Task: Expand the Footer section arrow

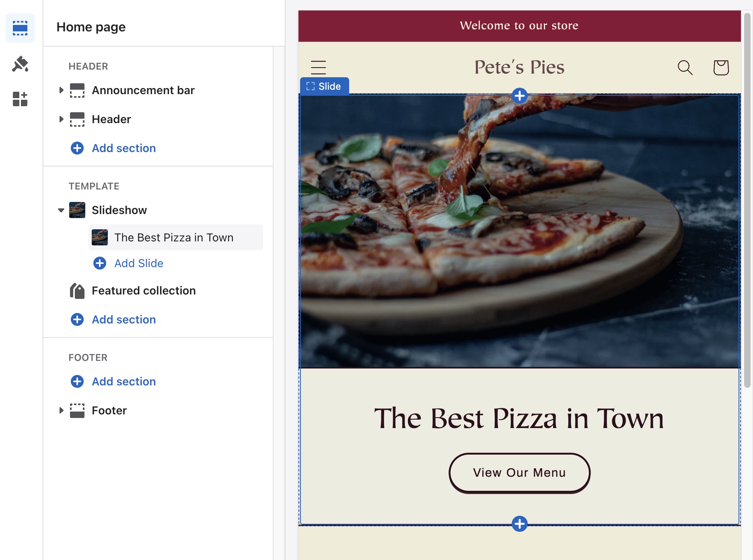Action: coord(61,410)
